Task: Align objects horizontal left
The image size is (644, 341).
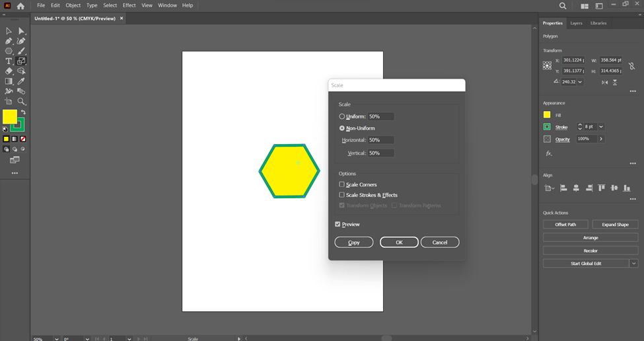Action: coord(563,188)
